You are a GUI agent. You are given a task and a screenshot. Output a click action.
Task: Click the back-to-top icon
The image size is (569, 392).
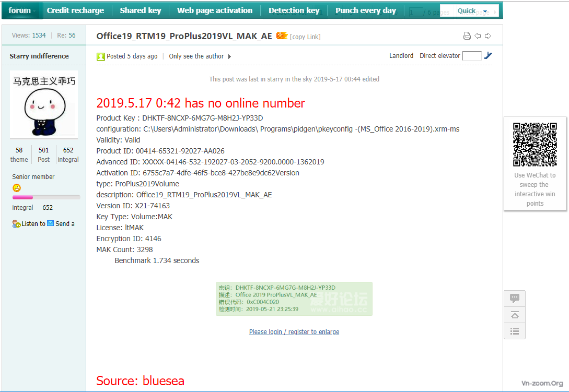click(515, 315)
